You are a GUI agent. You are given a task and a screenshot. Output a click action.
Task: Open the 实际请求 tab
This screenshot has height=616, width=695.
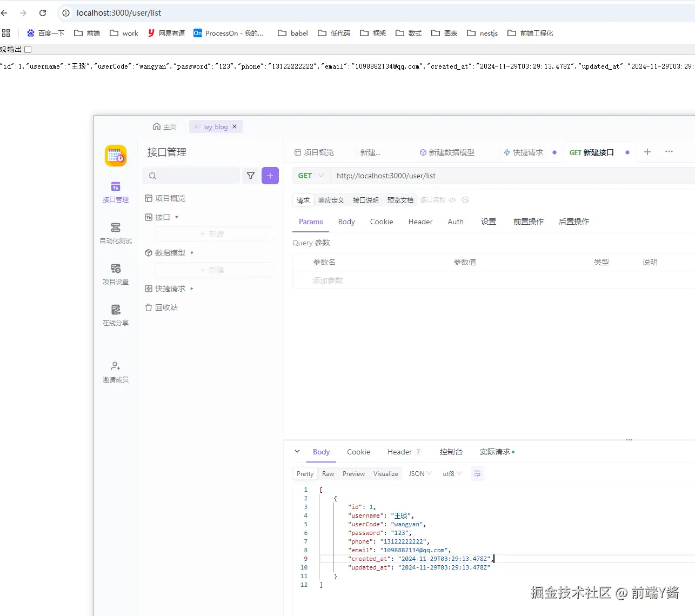point(497,452)
